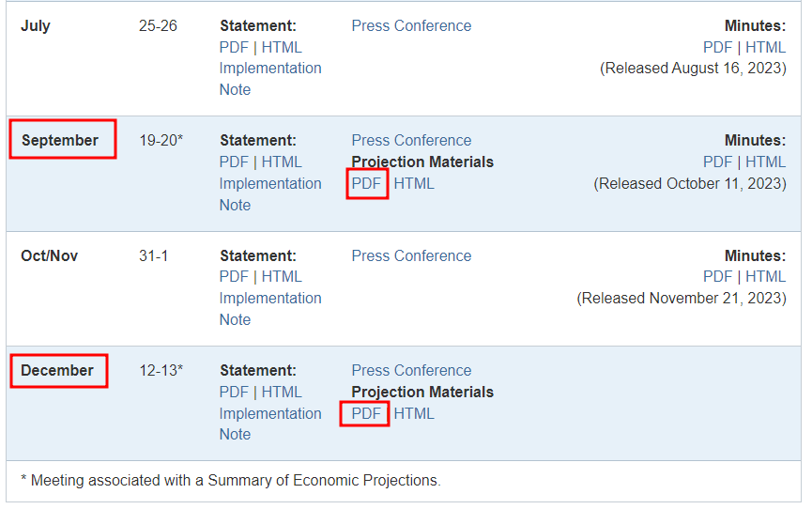Open September Projection Materials PDF
Viewport: 812px width, 509px height.
(367, 183)
